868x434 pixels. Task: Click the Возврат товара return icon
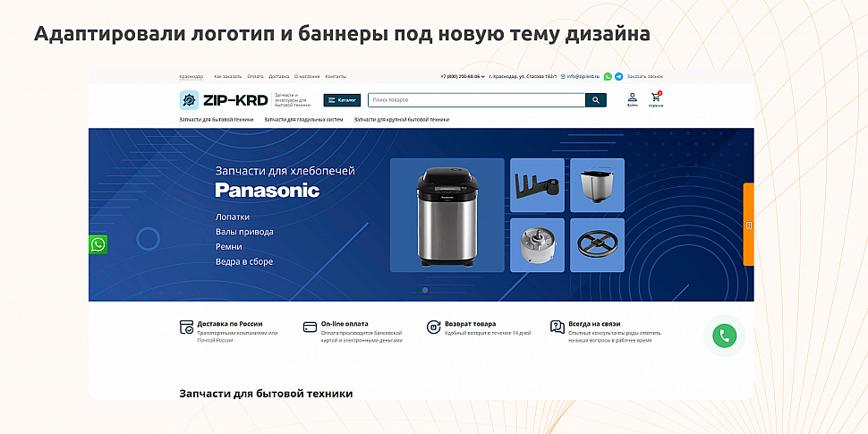pos(433,328)
